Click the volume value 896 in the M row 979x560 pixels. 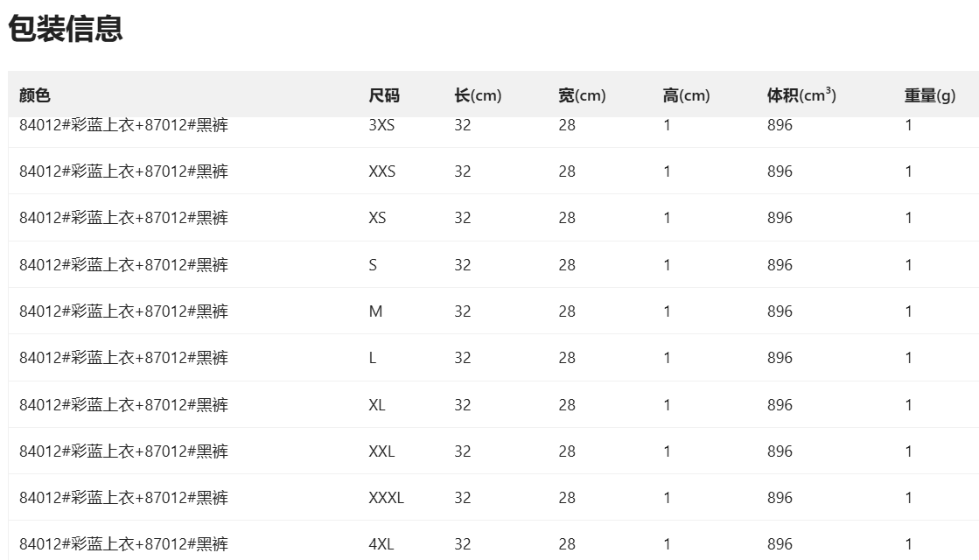780,311
